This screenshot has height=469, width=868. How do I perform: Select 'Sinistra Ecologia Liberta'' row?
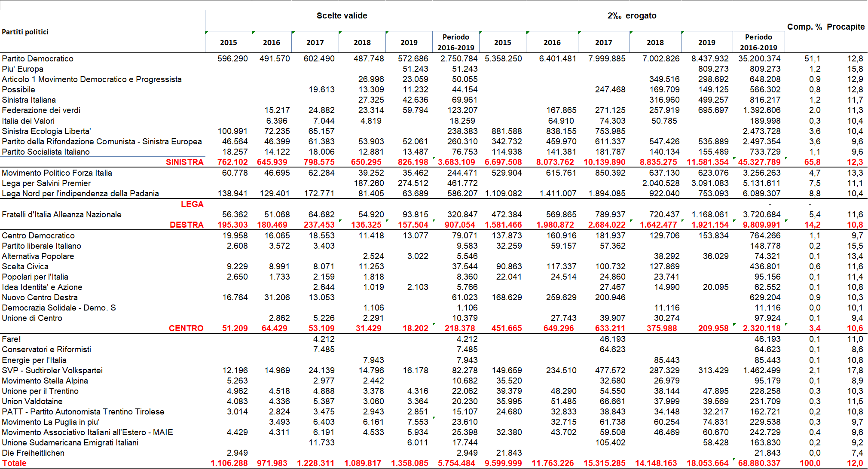click(46, 131)
